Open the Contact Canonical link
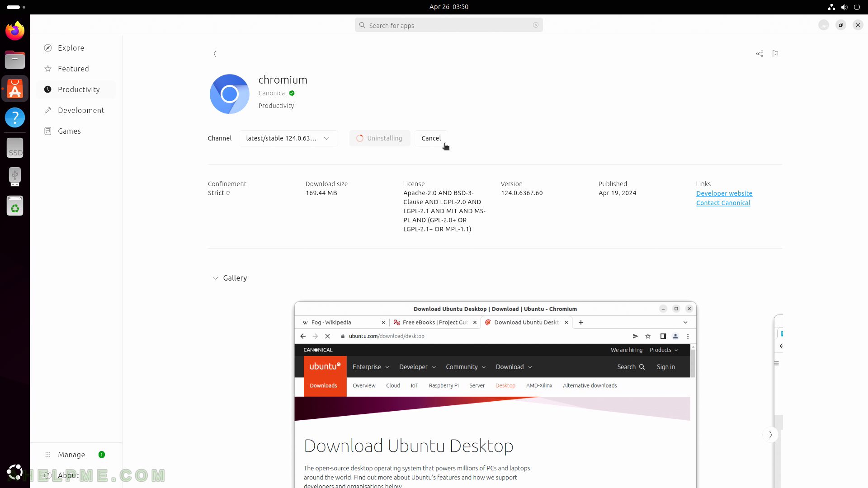Image resolution: width=868 pixels, height=488 pixels. coord(723,203)
